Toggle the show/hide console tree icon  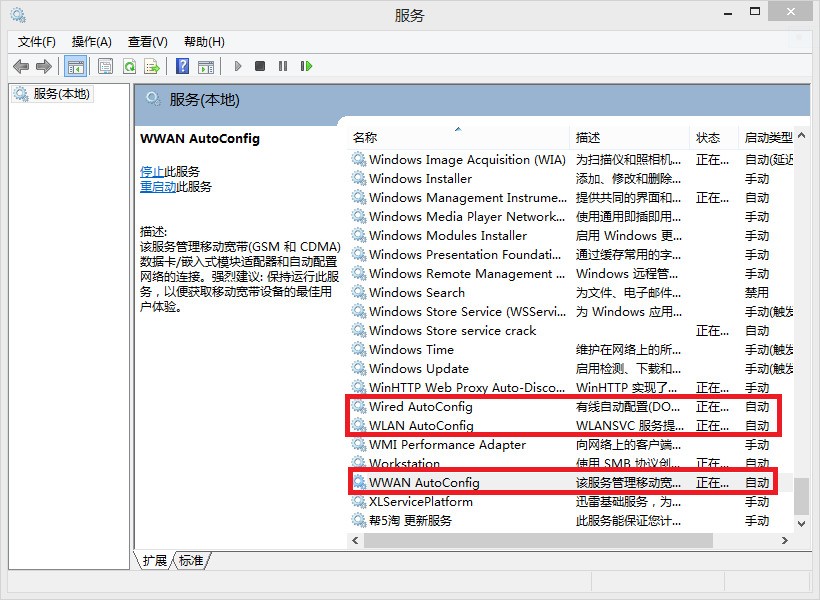pyautogui.click(x=76, y=66)
